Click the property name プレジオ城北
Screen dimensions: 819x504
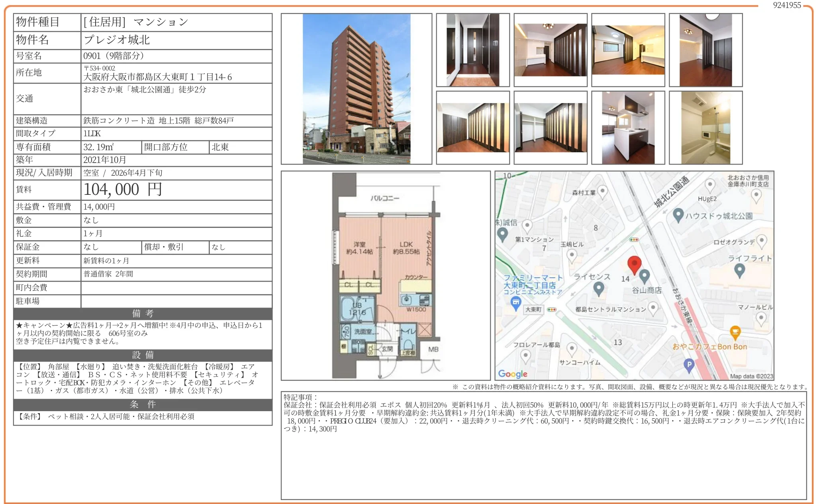[117, 40]
